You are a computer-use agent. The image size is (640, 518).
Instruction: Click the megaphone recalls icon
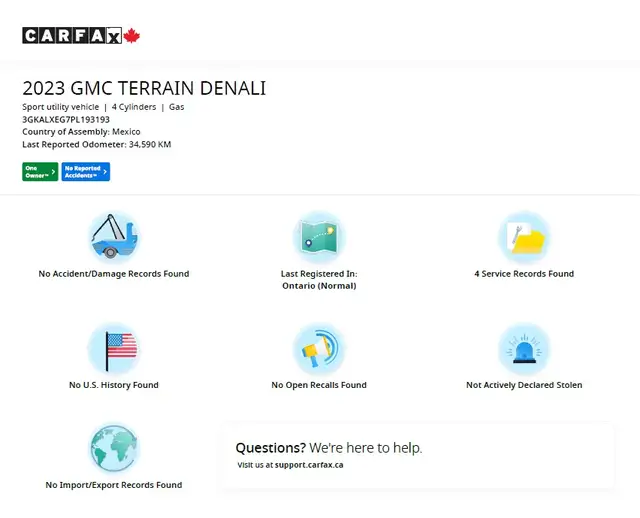click(319, 348)
